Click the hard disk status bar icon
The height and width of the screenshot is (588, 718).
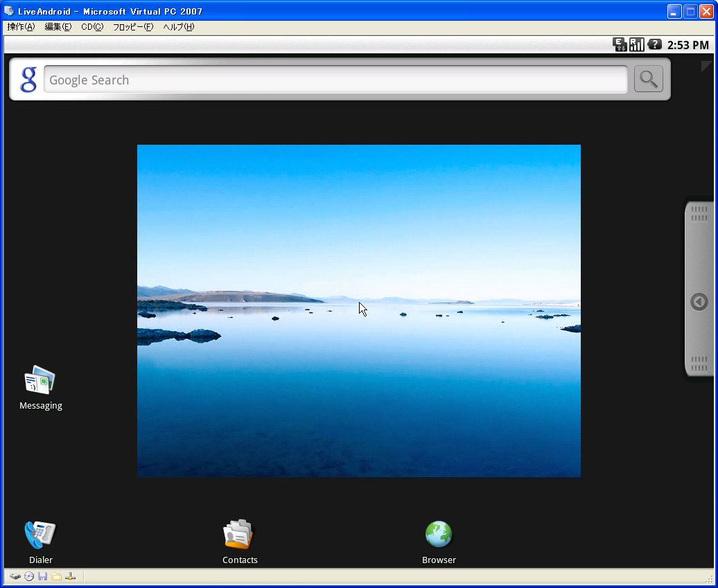coord(15,576)
